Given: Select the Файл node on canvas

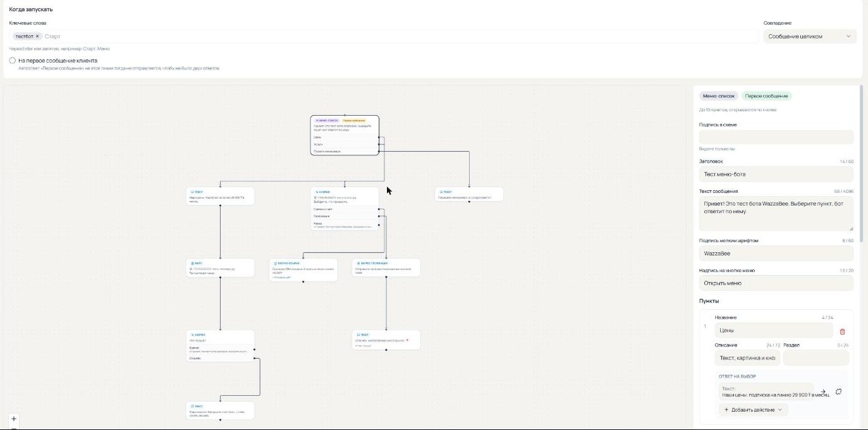Looking at the screenshot, I should pyautogui.click(x=221, y=267).
